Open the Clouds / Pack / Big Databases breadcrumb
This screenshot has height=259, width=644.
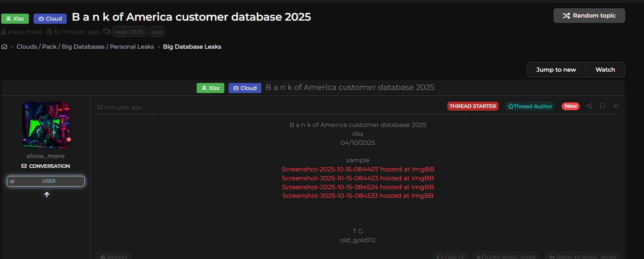click(85, 47)
